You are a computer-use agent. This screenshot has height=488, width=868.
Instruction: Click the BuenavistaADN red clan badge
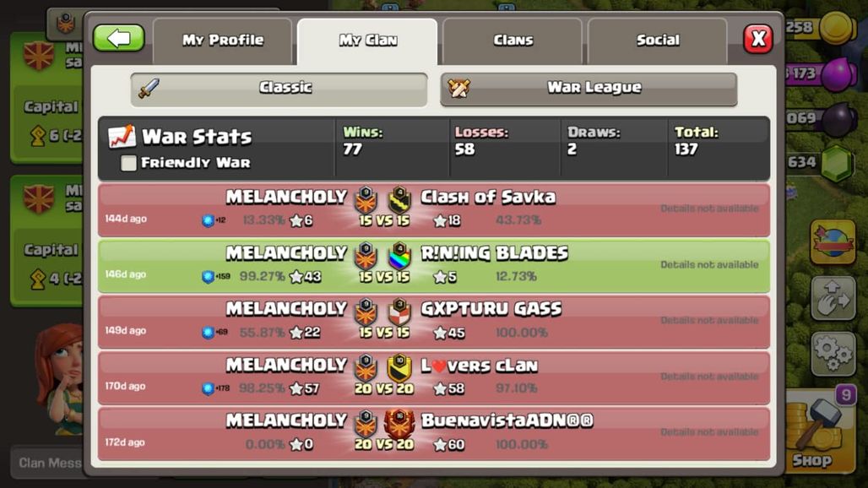click(399, 423)
